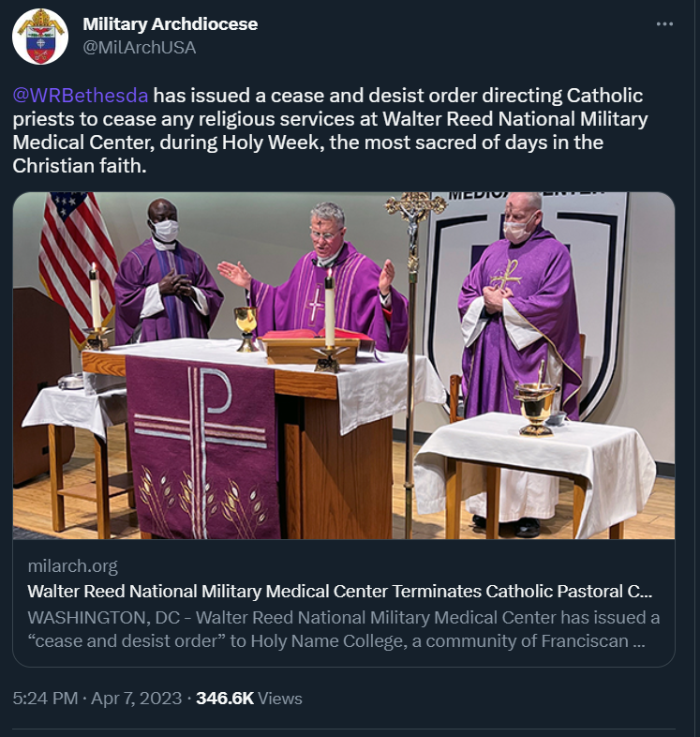The image size is (700, 737).
Task: Open the @WRBethesda mention link
Action: (81, 96)
